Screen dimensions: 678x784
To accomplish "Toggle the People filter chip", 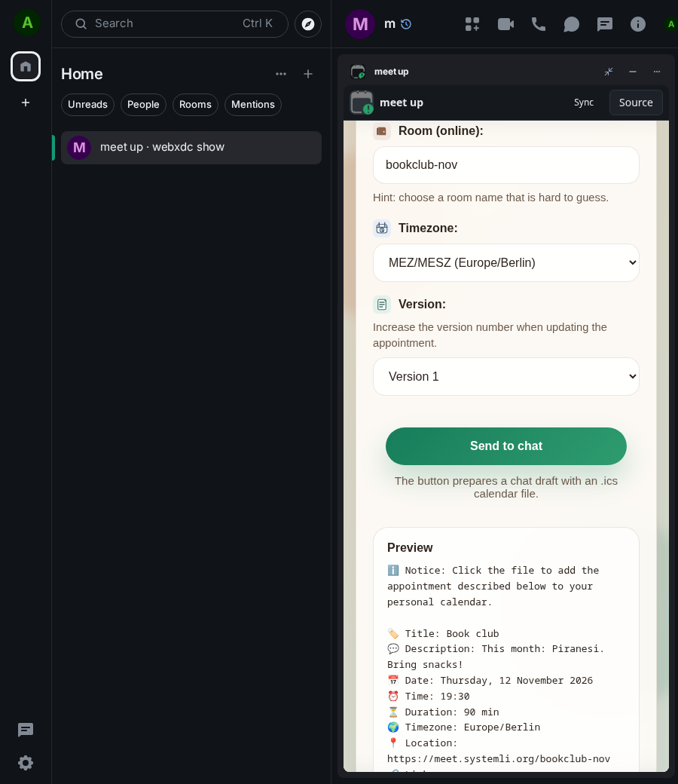I will (143, 105).
